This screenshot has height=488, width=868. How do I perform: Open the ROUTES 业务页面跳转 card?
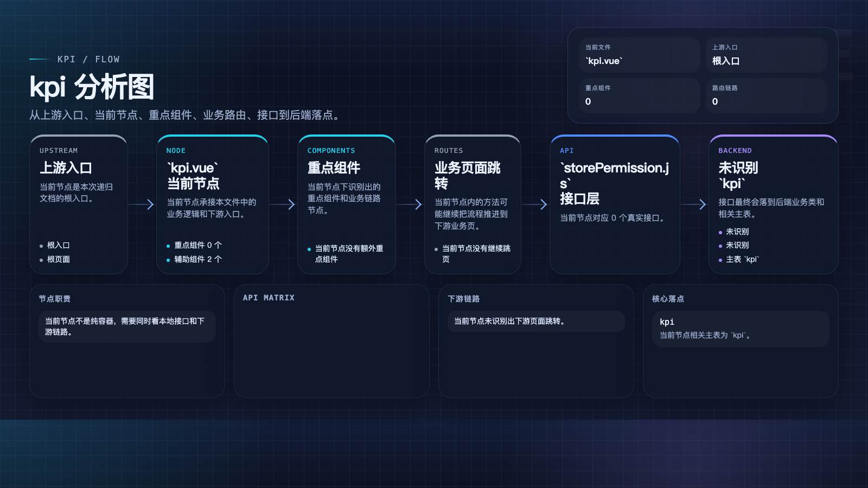(x=473, y=204)
